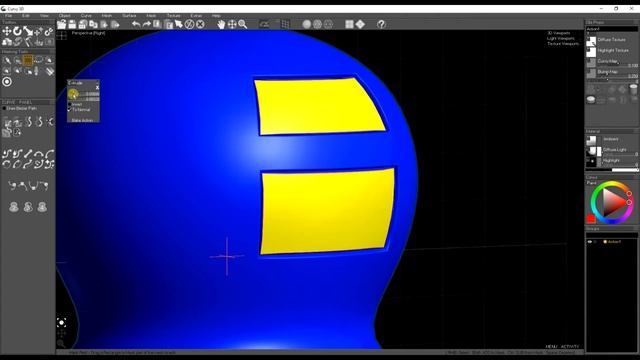This screenshot has height=360, width=640.
Task: Click the diamond shading icon in toolbar
Action: (360, 24)
